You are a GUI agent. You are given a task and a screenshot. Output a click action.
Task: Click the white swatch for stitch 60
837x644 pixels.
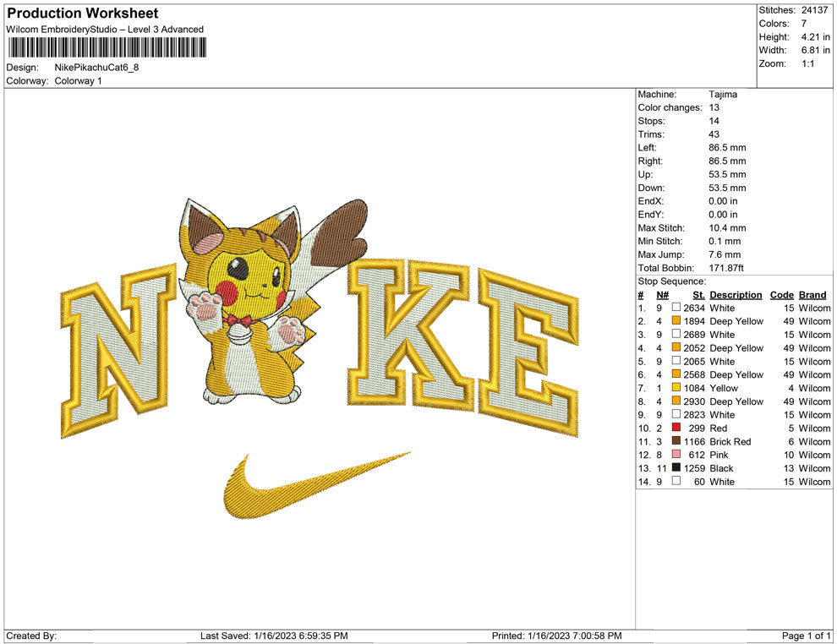click(676, 481)
